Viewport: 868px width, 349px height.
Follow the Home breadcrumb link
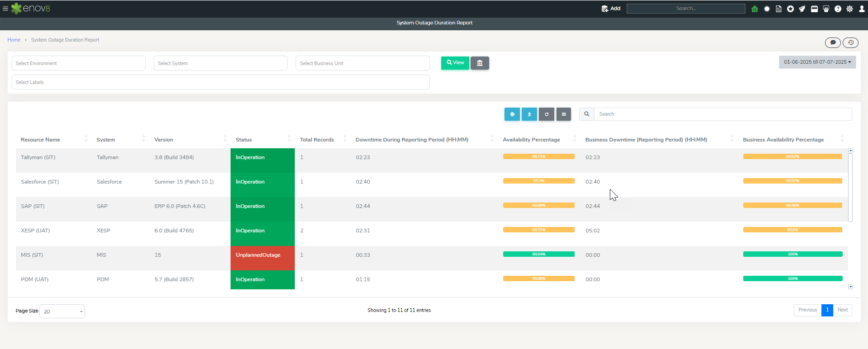(14, 40)
